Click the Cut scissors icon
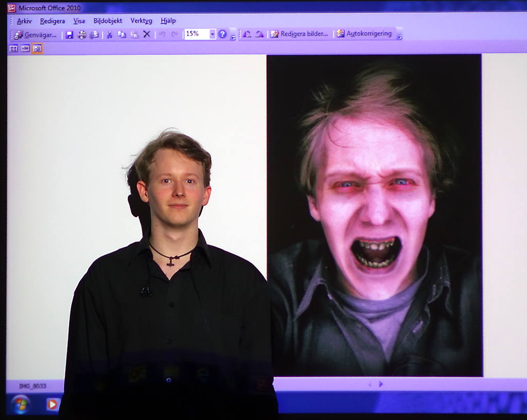Image resolution: width=527 pixels, height=420 pixels. coord(109,34)
